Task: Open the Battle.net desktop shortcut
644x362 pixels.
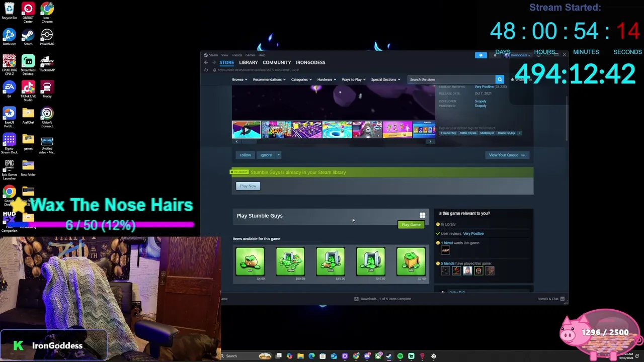Action: [x=9, y=37]
